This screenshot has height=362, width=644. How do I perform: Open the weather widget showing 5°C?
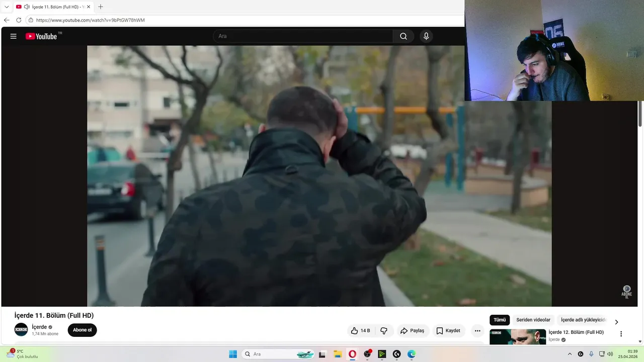[22, 354]
